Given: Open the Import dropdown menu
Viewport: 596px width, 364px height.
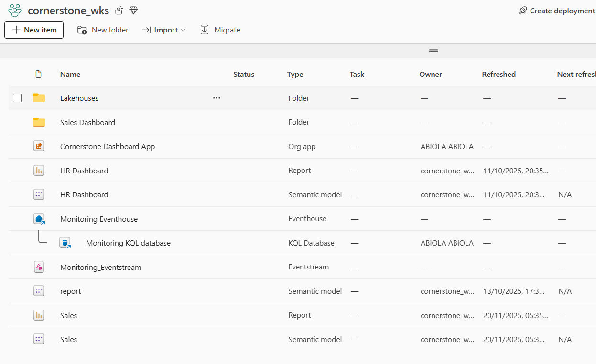Looking at the screenshot, I should (163, 30).
